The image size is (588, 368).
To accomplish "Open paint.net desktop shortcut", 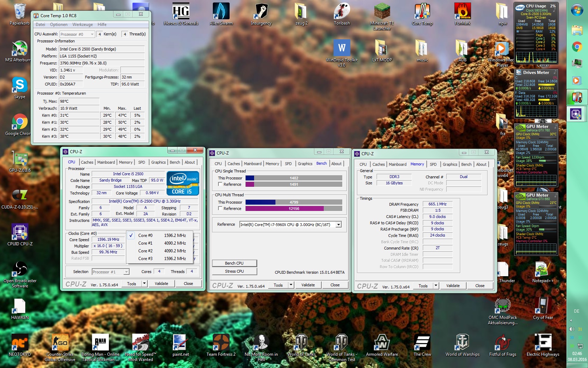I will click(x=181, y=346).
